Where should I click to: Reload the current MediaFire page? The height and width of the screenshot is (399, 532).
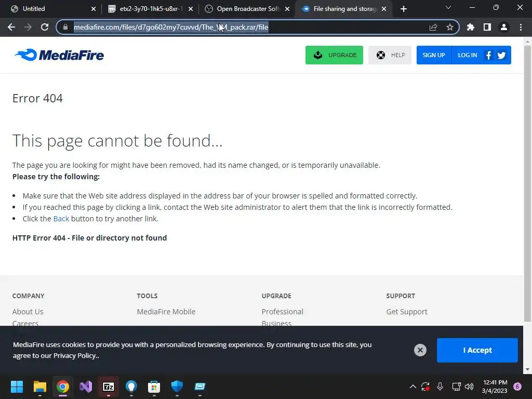[x=45, y=27]
